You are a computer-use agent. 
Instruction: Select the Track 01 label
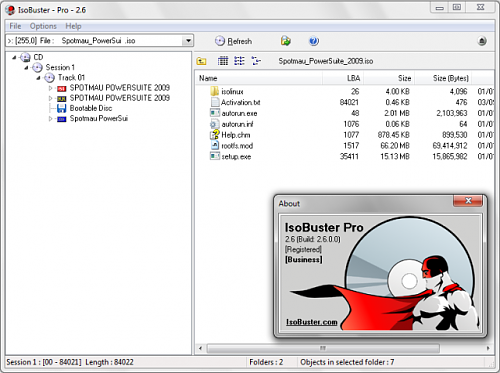tap(71, 78)
